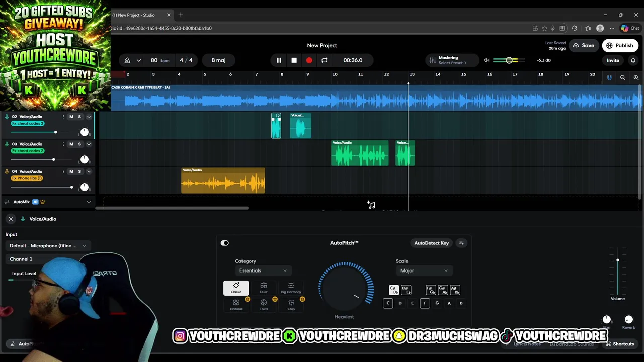Toggle the F note key

point(425,303)
